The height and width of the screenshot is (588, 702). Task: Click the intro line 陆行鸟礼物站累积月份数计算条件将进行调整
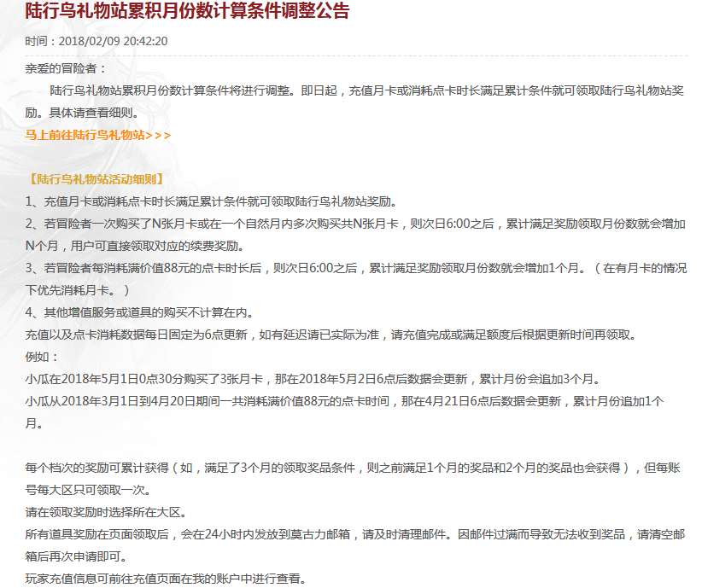[x=366, y=90]
